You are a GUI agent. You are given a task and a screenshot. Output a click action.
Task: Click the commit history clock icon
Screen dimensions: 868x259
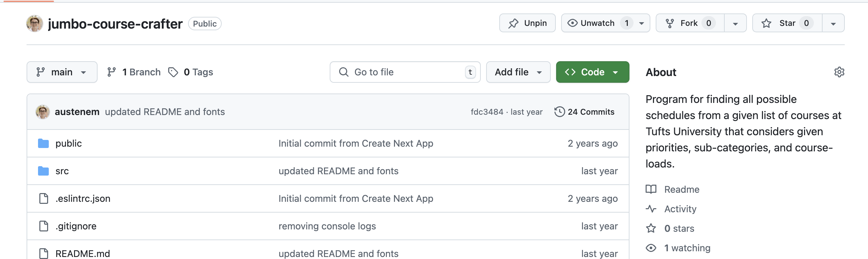point(559,112)
